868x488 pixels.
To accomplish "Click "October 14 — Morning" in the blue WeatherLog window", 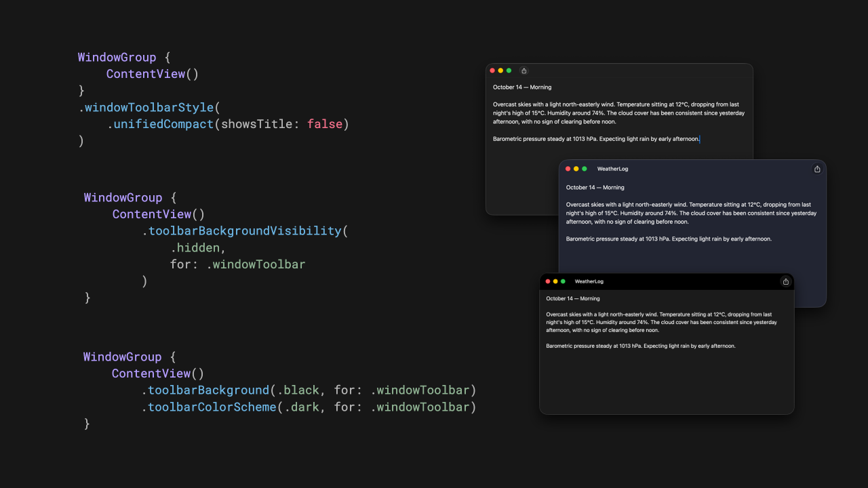I will [595, 188].
